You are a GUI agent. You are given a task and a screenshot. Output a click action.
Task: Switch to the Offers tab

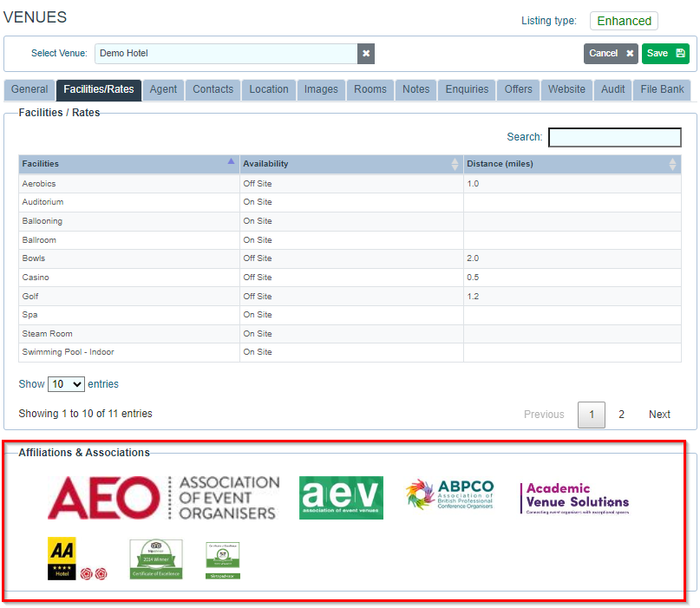[x=519, y=89]
